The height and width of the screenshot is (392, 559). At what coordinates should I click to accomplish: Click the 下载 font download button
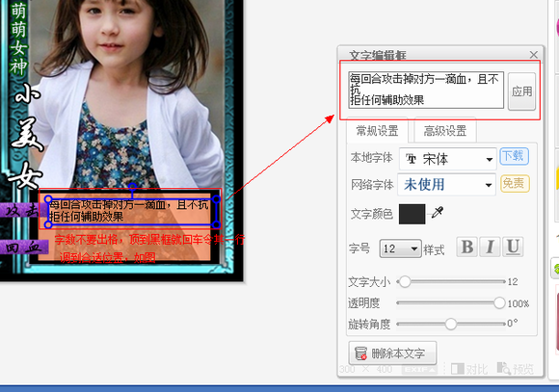(514, 156)
